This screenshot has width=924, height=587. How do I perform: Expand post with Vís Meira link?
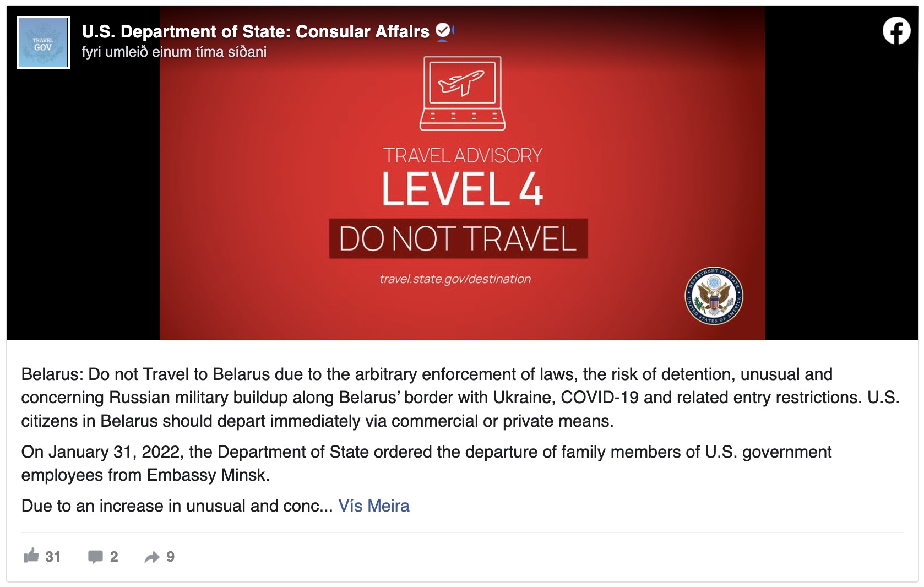374,506
